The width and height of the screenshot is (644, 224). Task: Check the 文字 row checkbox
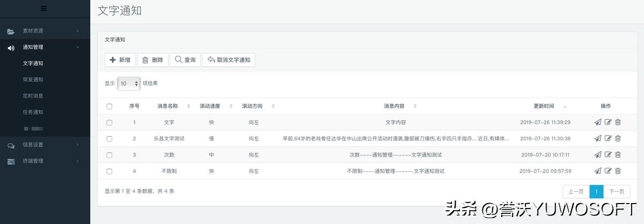click(x=109, y=122)
